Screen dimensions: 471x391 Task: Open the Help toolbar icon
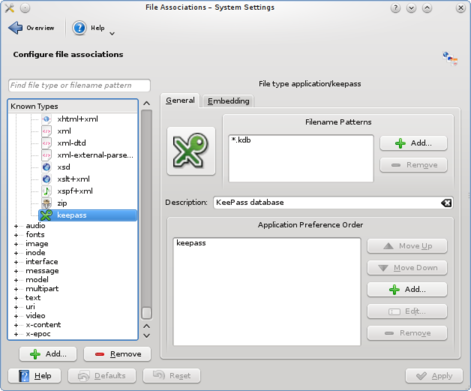(79, 28)
